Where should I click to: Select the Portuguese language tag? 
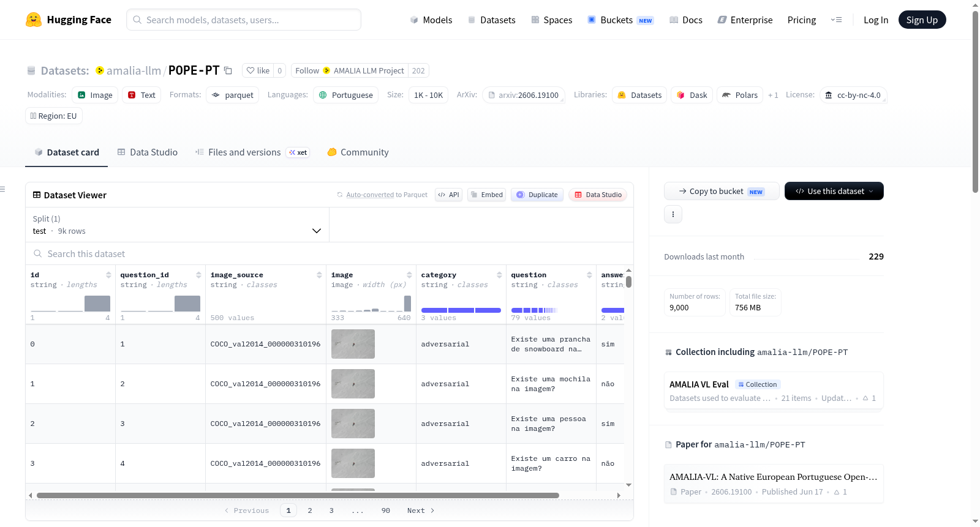pos(346,95)
